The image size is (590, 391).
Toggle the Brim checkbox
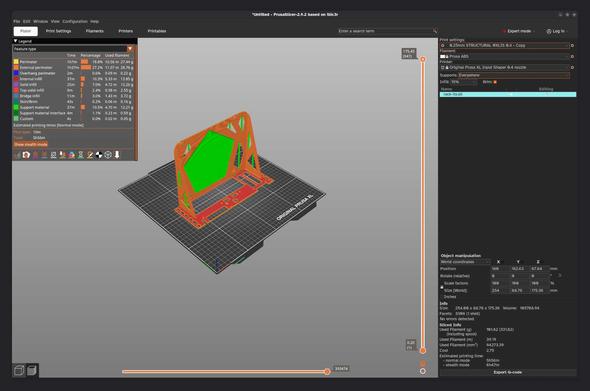495,82
